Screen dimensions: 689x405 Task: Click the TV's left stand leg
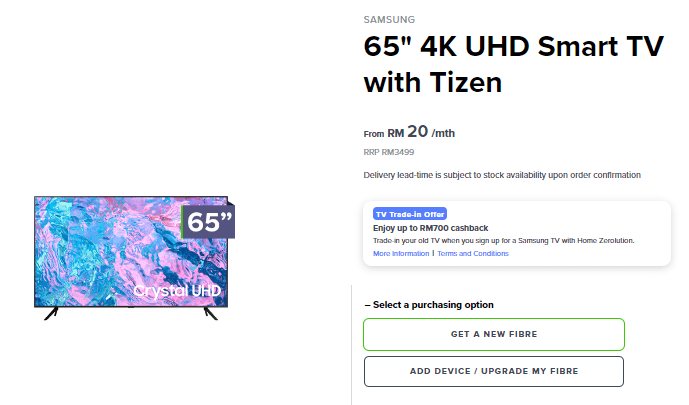tap(51, 314)
